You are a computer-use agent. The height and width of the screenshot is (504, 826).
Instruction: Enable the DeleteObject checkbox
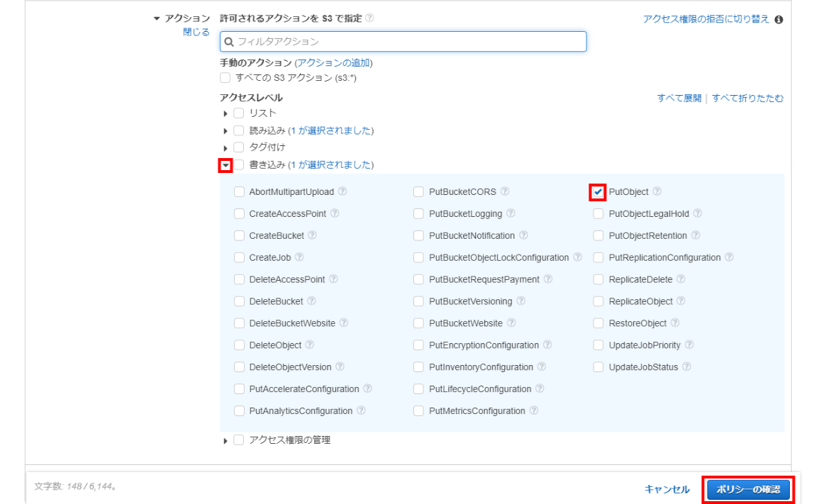tap(239, 345)
